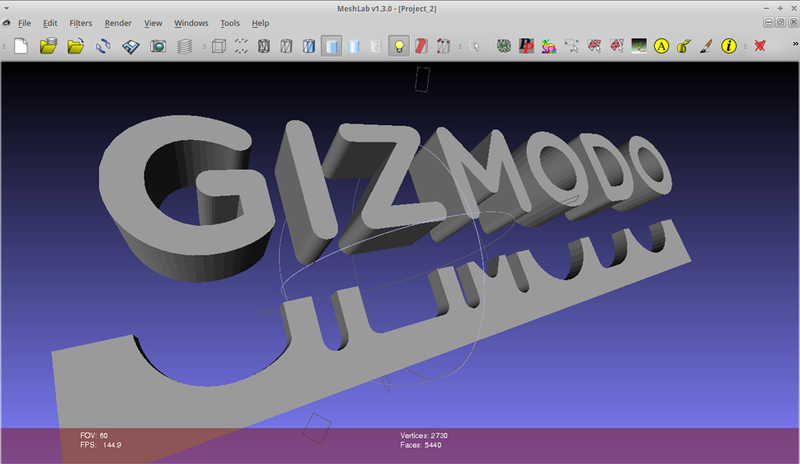Select the greyed-out arrow cursor tool
The width and height of the screenshot is (800, 464).
(475, 46)
